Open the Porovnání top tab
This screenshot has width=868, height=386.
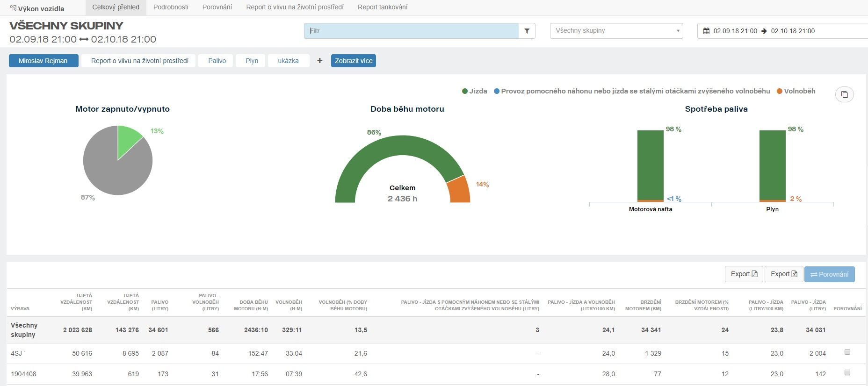217,7
